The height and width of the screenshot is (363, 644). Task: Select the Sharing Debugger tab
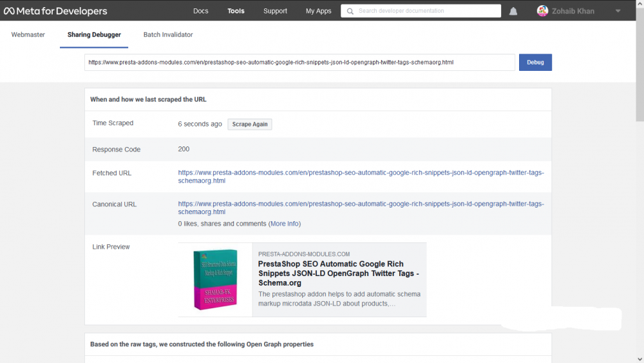point(94,35)
